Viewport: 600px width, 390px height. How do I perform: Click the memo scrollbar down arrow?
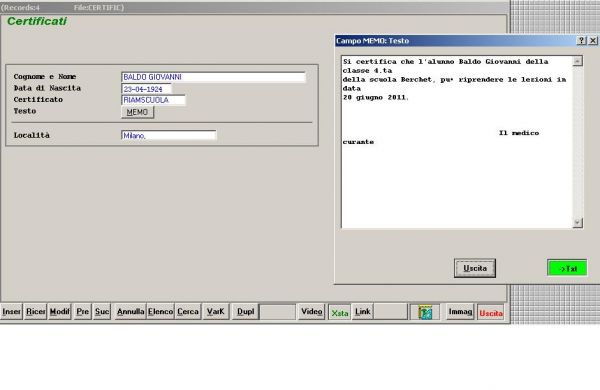(577, 222)
